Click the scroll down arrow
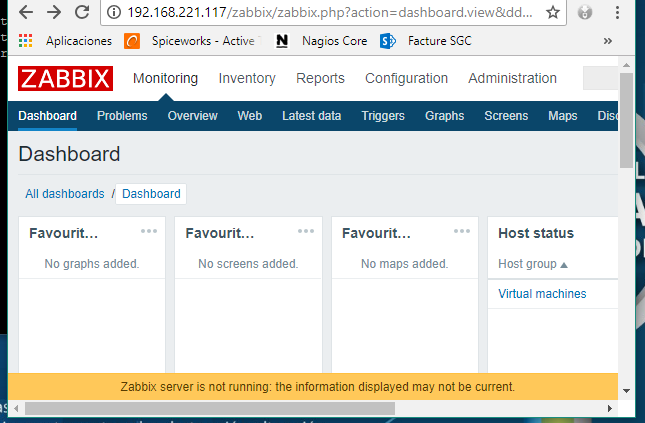The image size is (645, 423). 626,391
